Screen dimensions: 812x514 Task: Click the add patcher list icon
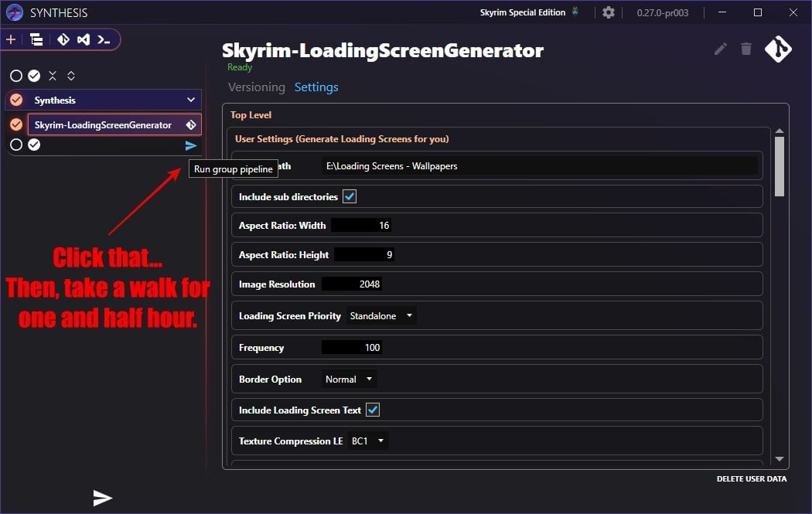(36, 39)
